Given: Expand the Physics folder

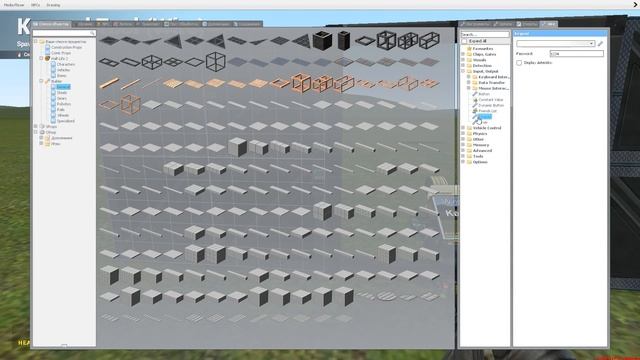Looking at the screenshot, I should 463,133.
